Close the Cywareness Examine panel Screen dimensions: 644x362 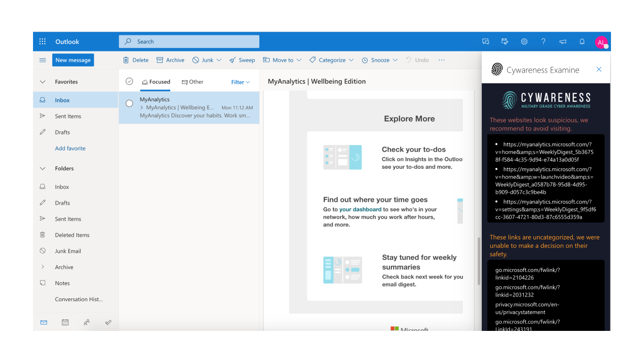(599, 69)
